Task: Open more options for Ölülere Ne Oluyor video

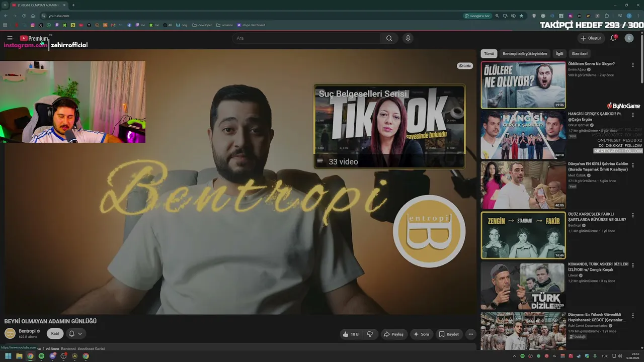Action: point(633,65)
